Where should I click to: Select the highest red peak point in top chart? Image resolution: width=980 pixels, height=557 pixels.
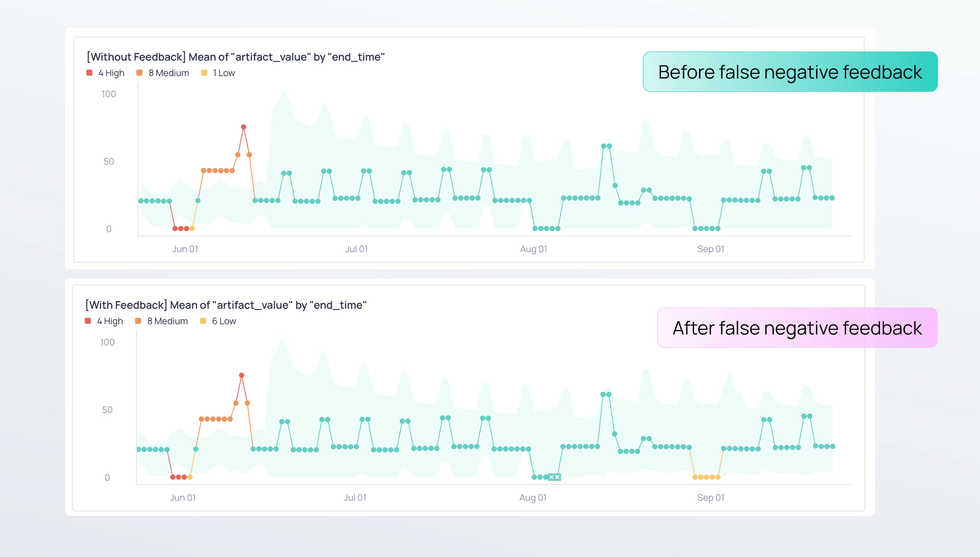click(x=243, y=127)
